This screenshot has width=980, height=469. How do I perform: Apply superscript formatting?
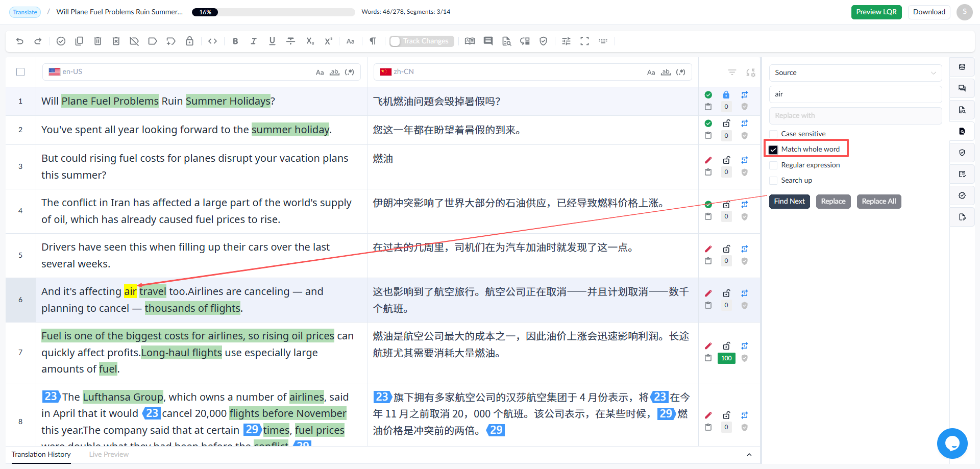pos(328,41)
